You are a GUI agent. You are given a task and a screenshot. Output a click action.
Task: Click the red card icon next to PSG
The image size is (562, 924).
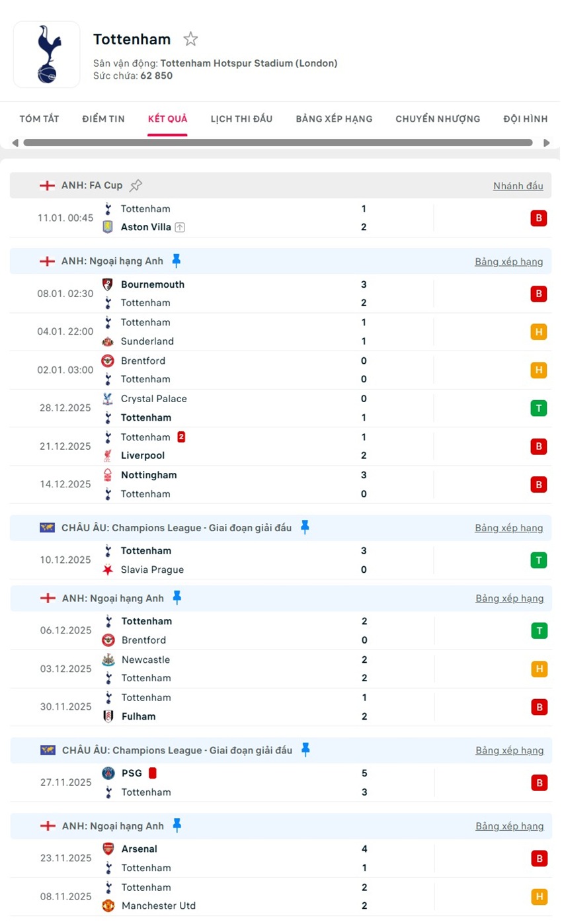(153, 773)
